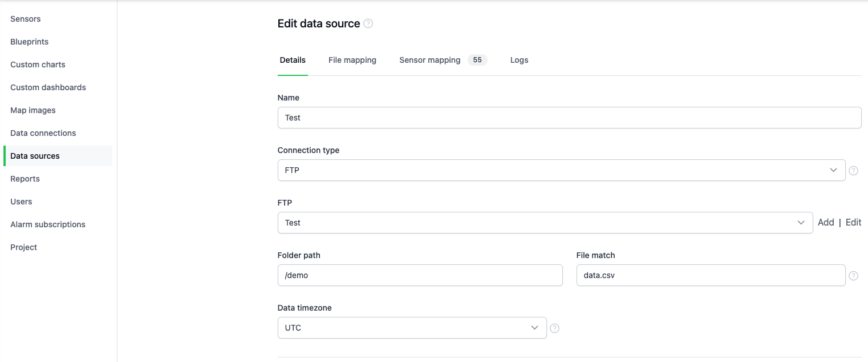Viewport: 868px width, 362px height.
Task: Open the Custom dashboards section
Action: pos(48,87)
